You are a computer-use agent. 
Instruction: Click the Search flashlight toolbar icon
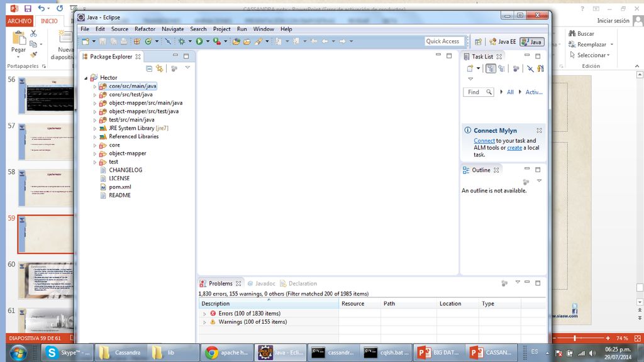pos(258,41)
